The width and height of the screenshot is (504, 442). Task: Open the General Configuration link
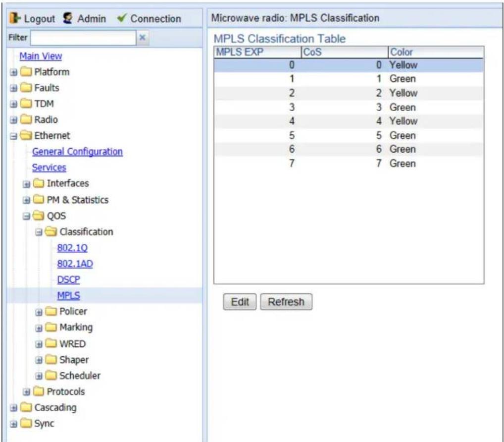[77, 152]
